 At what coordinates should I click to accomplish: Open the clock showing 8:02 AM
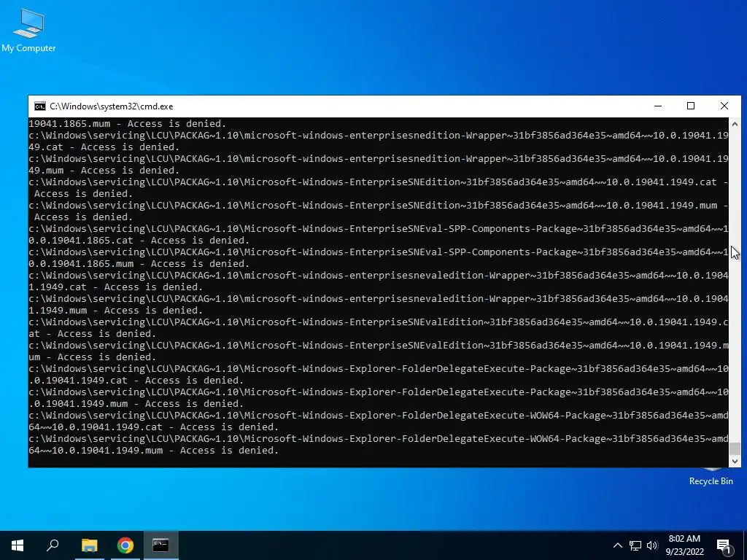[684, 545]
